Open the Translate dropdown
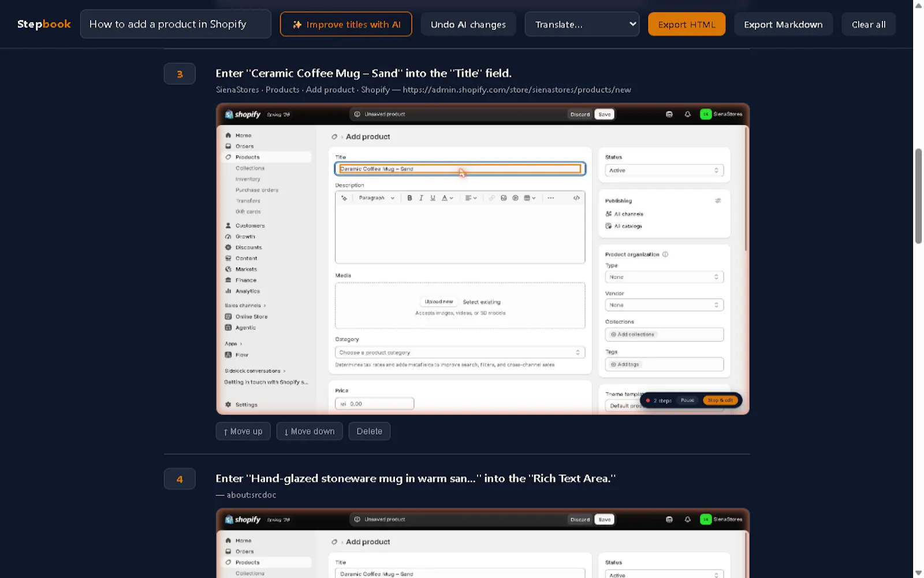This screenshot has width=924, height=578. [582, 24]
